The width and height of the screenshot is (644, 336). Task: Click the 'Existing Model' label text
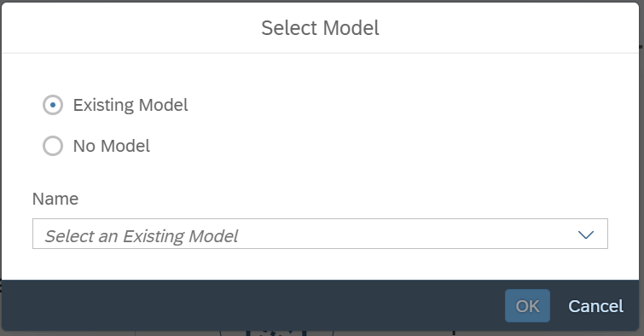[x=131, y=105]
